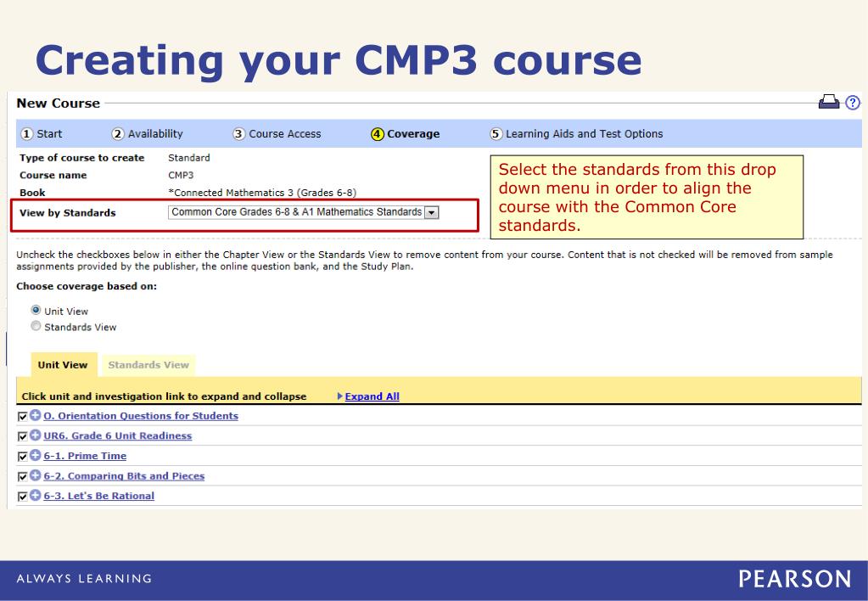
Task: Uncheck Grade 6 Unit Readiness checkbox
Action: (23, 436)
